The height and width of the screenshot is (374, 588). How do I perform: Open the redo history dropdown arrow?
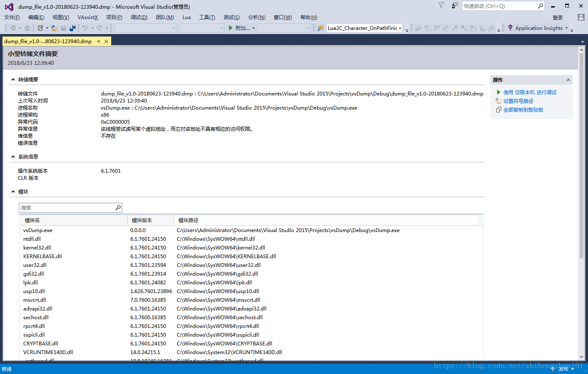click(107, 28)
